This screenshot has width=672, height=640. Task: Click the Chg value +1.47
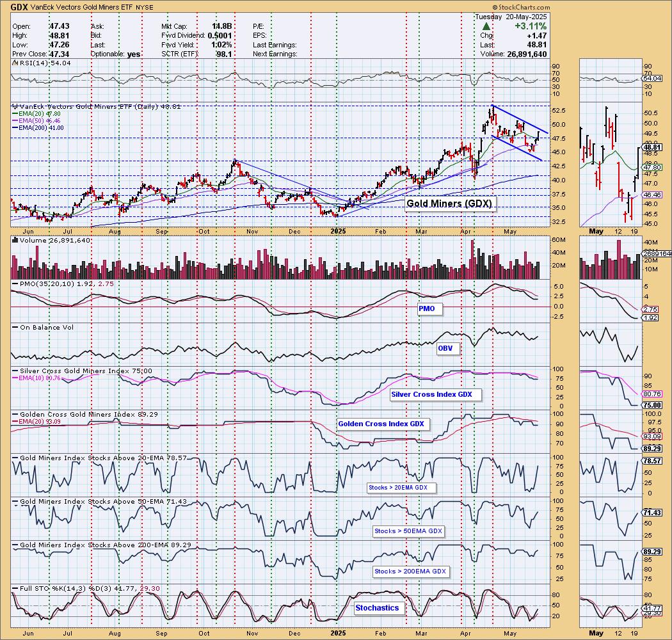(x=536, y=36)
